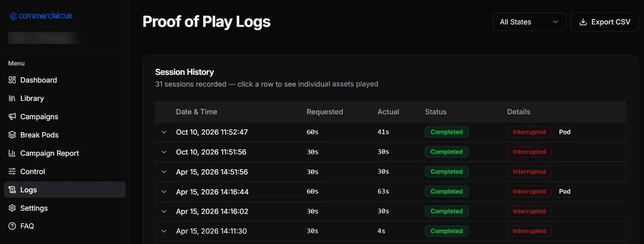Click the Library books icon
The height and width of the screenshot is (244, 644).
12,98
